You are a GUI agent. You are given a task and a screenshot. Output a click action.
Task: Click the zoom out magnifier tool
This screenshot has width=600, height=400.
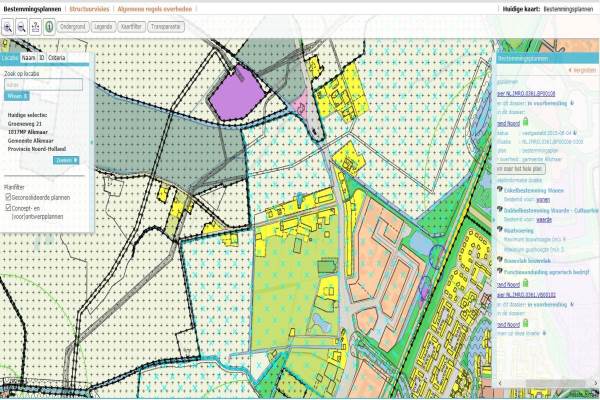21,28
